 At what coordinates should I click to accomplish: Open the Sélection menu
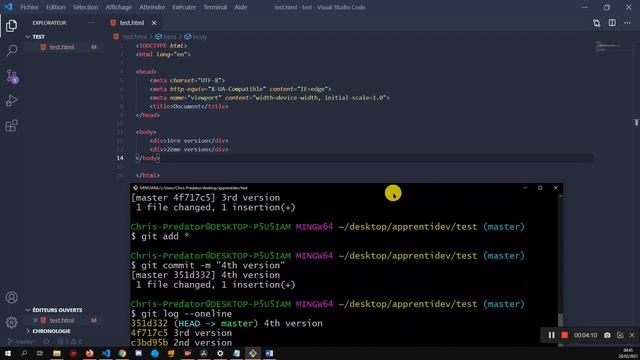coord(85,7)
